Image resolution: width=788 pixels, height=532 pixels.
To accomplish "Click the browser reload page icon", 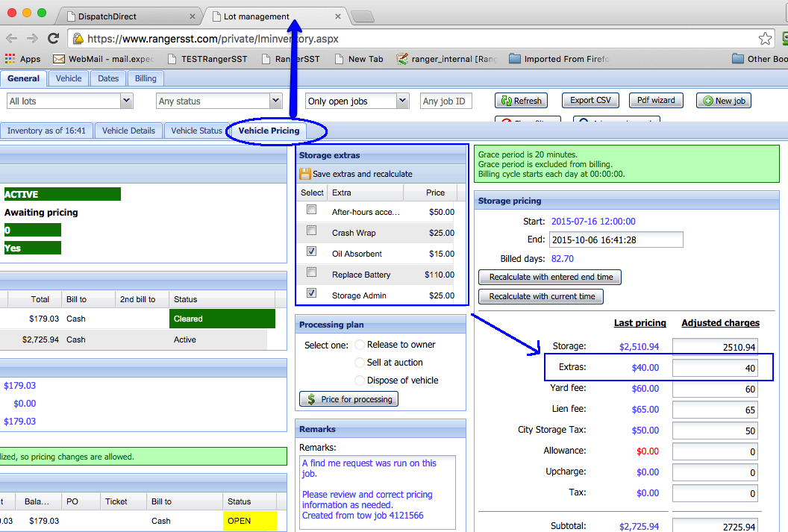I will [x=53, y=39].
